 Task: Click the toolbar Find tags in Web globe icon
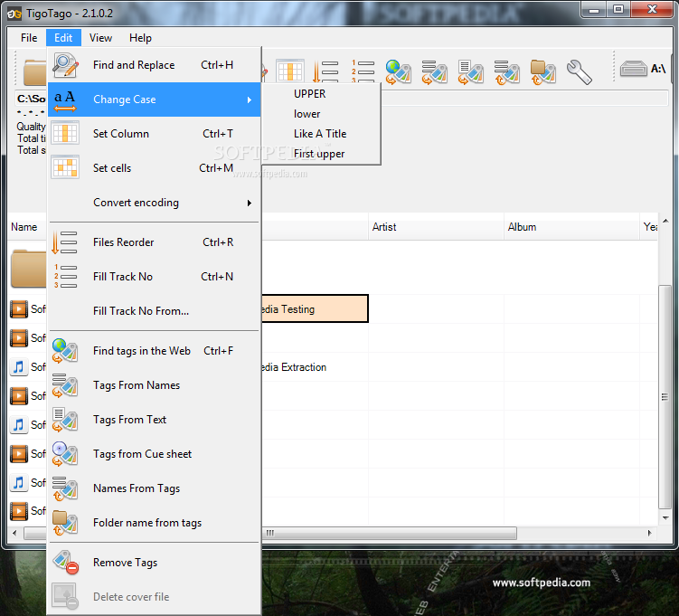tap(399, 72)
